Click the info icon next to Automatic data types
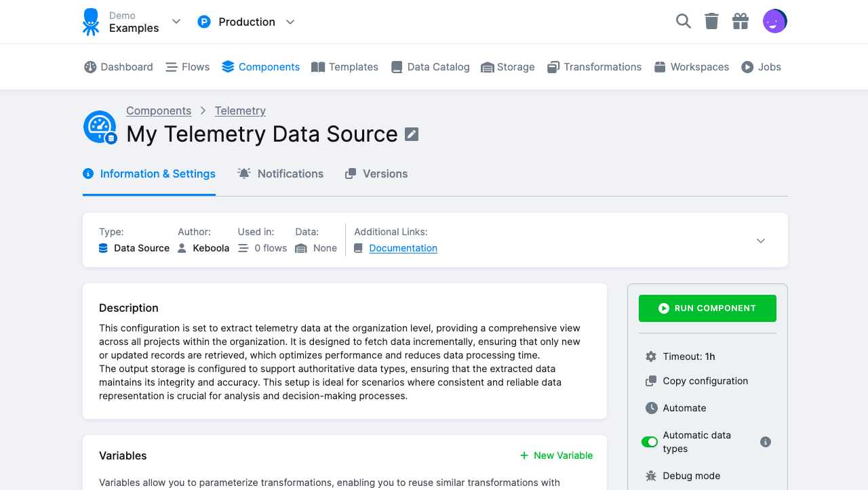 [x=766, y=442]
